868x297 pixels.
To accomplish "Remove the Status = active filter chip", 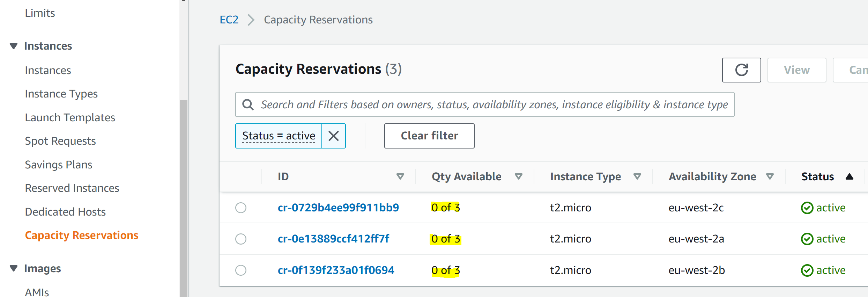I will 334,136.
